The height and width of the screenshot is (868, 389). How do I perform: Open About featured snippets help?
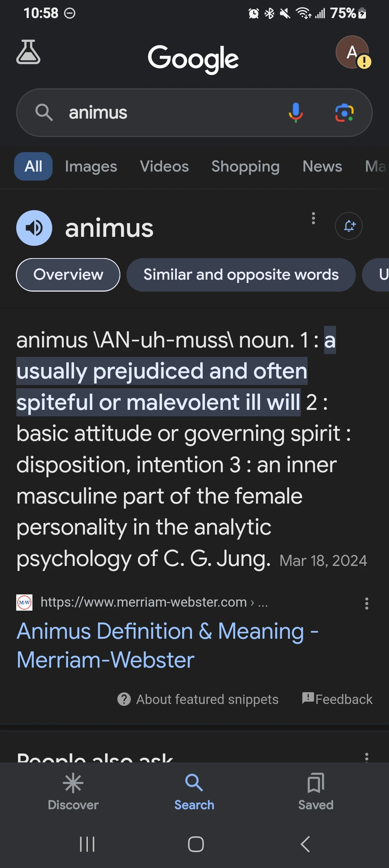(x=198, y=699)
